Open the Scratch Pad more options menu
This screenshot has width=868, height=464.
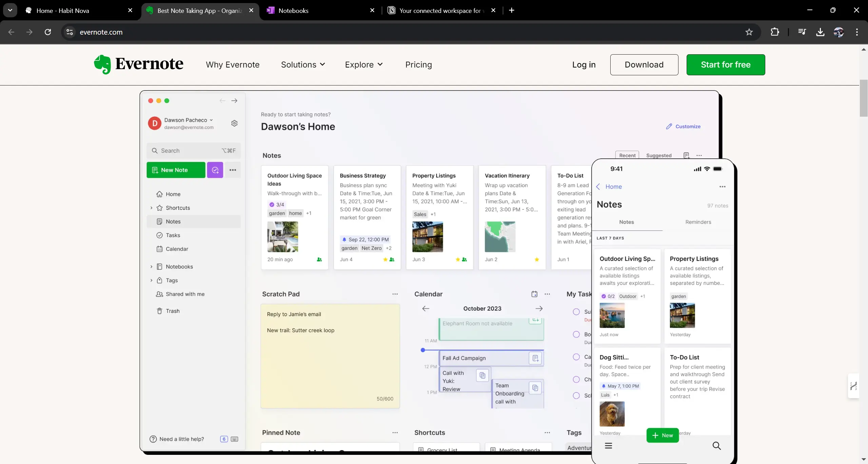point(395,294)
